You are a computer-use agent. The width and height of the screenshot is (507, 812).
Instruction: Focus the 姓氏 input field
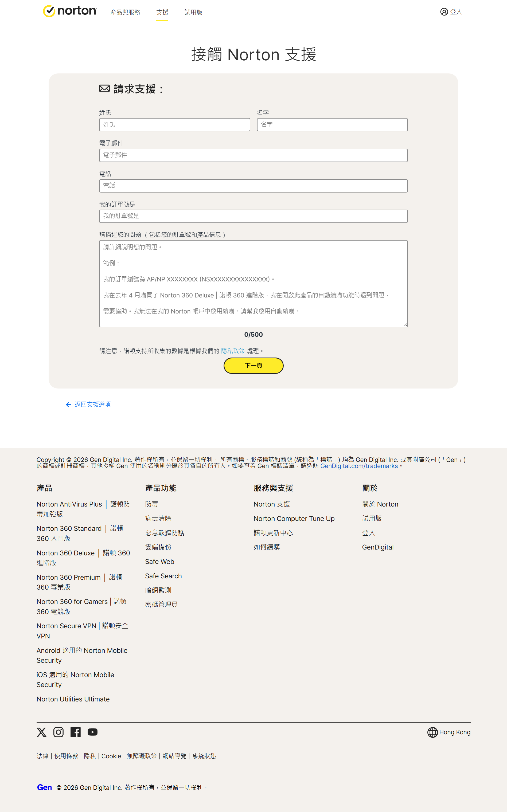point(175,125)
